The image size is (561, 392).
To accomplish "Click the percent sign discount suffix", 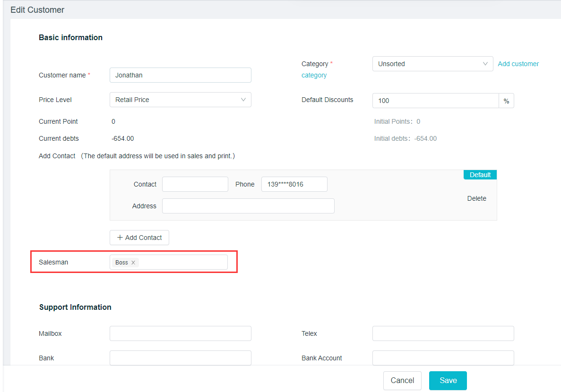I will click(506, 101).
